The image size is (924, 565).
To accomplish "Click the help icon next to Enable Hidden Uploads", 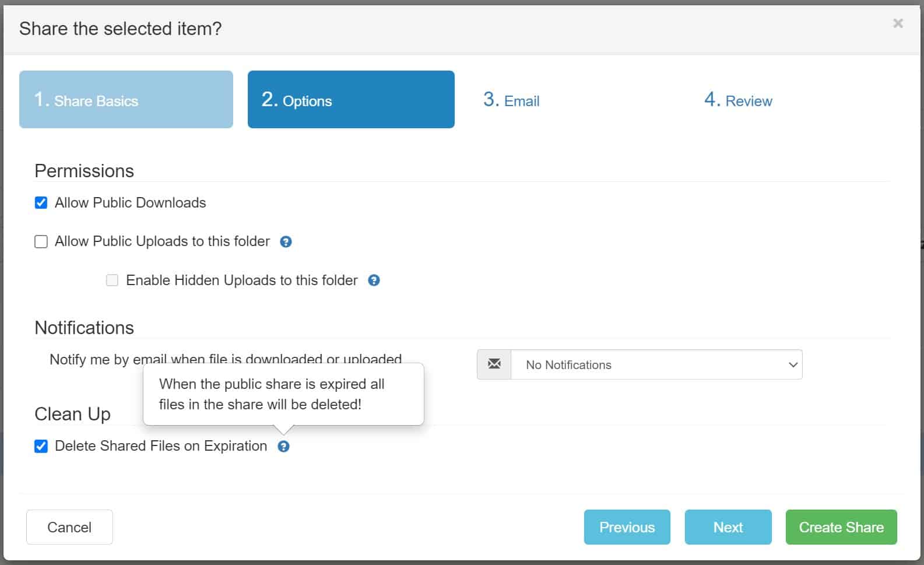I will (x=374, y=280).
